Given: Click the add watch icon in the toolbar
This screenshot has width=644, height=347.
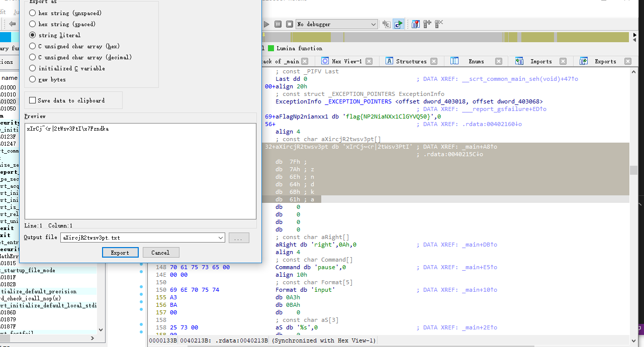Looking at the screenshot, I should coord(427,24).
